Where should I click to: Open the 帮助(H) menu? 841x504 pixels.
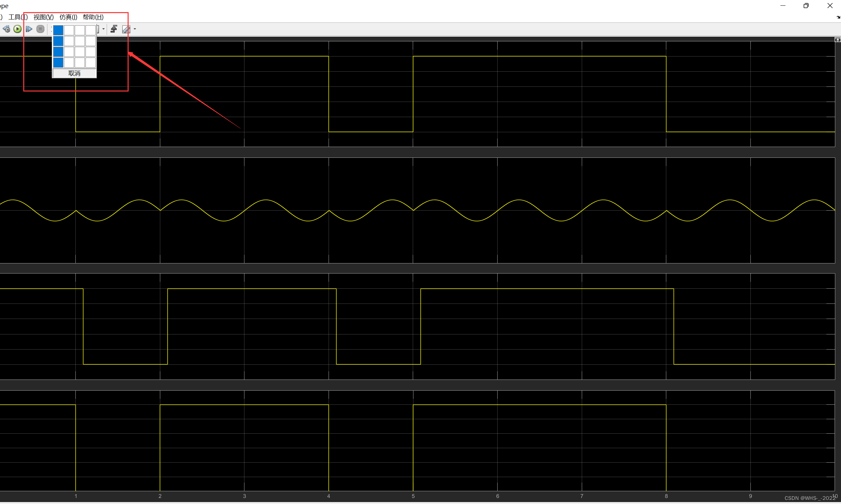[93, 17]
